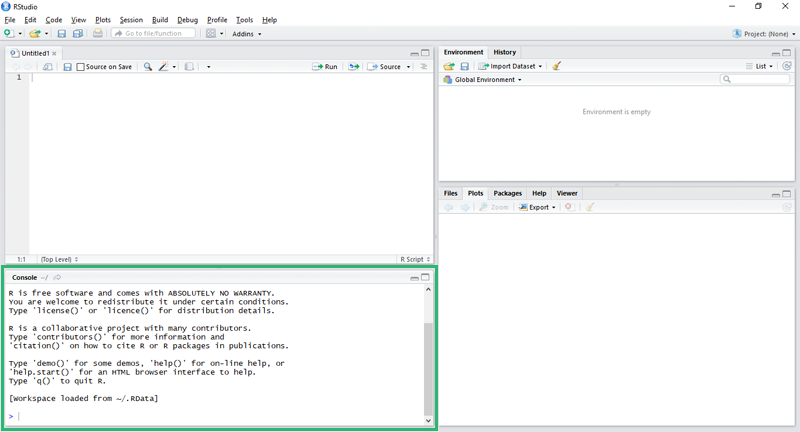Viewport: 800px width, 432px height.
Task: Open the Project (None) dropdown
Action: point(764,34)
